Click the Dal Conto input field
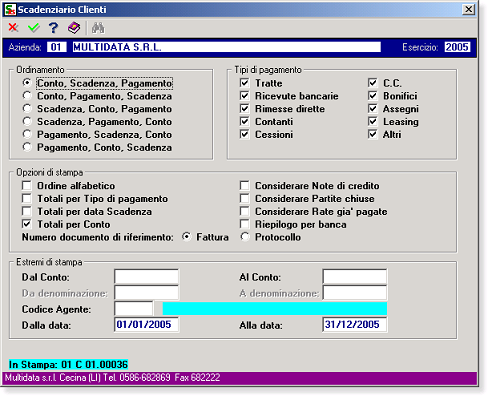 pyautogui.click(x=146, y=277)
